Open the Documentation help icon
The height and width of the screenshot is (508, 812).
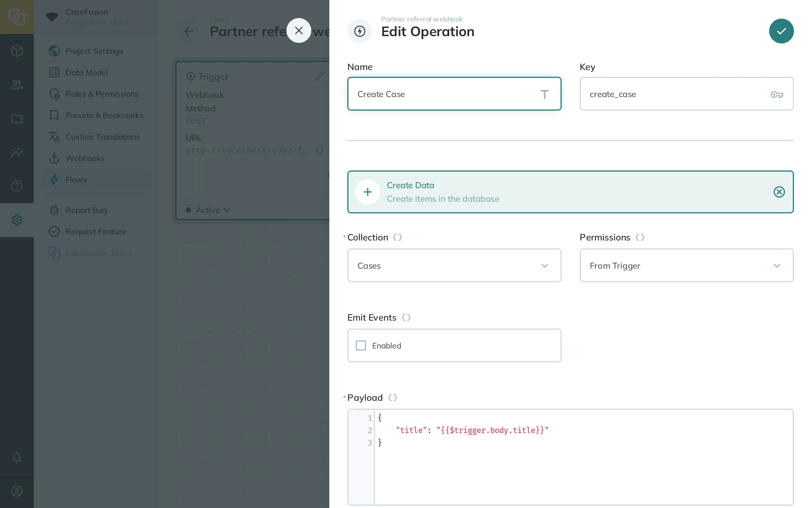[17, 186]
